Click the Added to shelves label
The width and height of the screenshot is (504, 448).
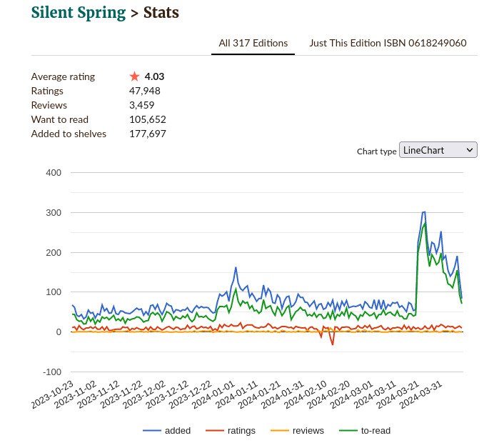coord(69,134)
